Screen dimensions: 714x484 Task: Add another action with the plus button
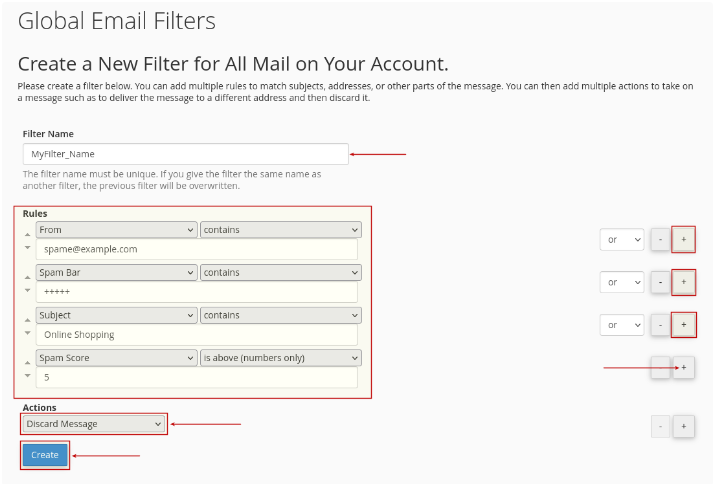(x=683, y=426)
